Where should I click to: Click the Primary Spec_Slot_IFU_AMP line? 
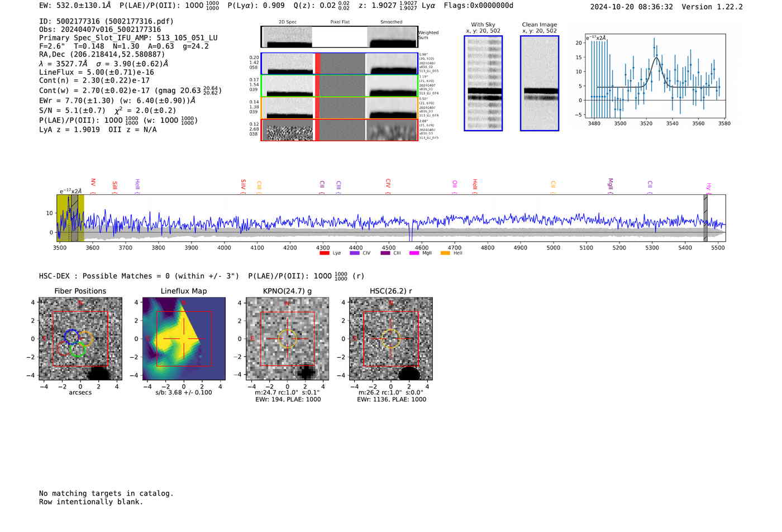click(x=128, y=38)
